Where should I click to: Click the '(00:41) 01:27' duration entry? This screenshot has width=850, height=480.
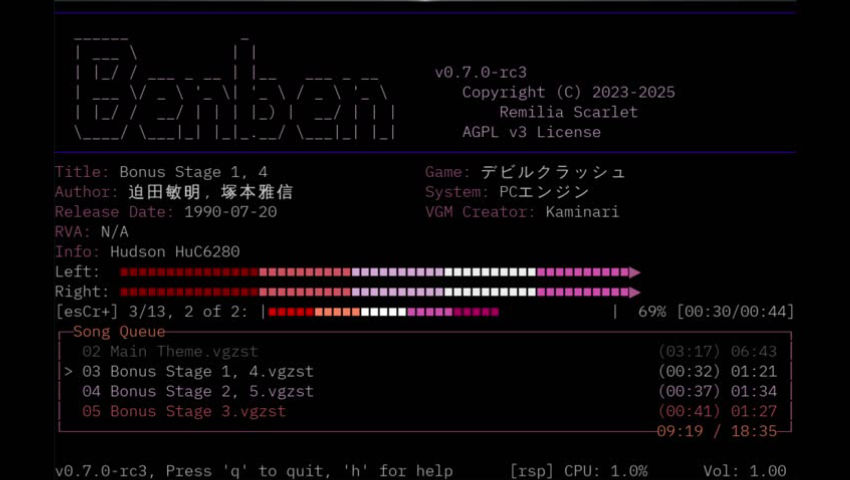(717, 412)
